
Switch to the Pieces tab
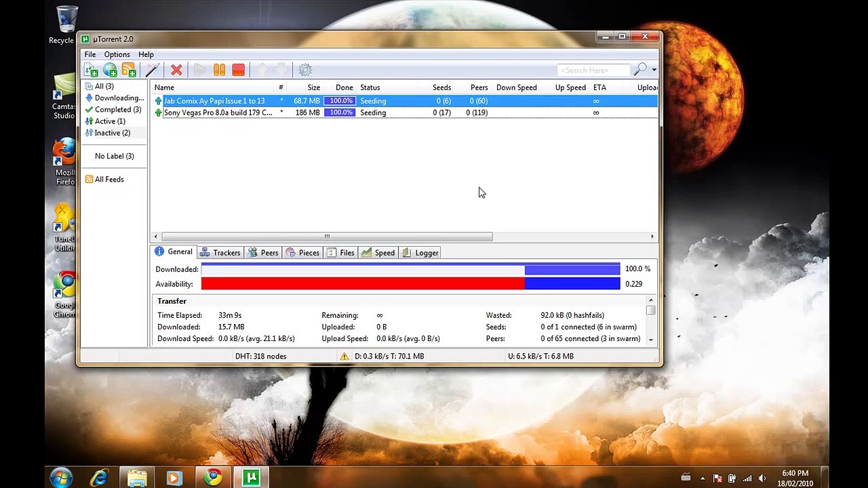tap(302, 253)
